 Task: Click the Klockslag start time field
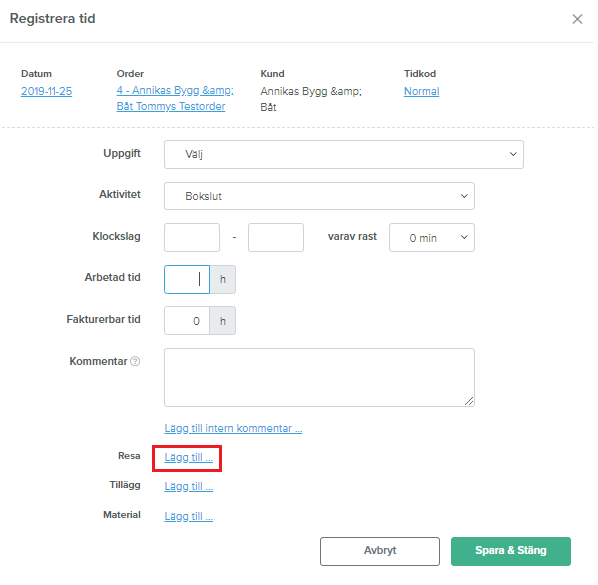click(x=192, y=238)
